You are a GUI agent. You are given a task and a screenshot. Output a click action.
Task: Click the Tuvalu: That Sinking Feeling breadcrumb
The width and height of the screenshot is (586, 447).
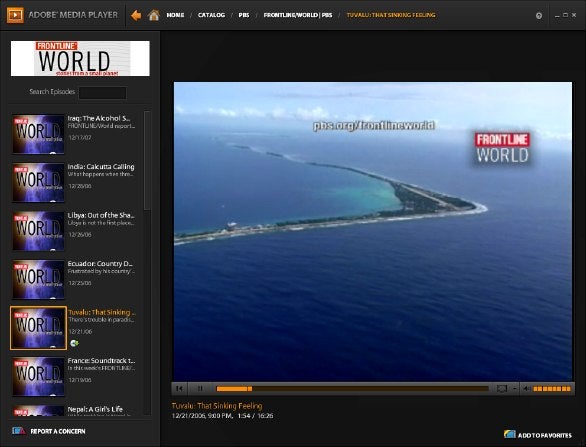[x=391, y=15]
